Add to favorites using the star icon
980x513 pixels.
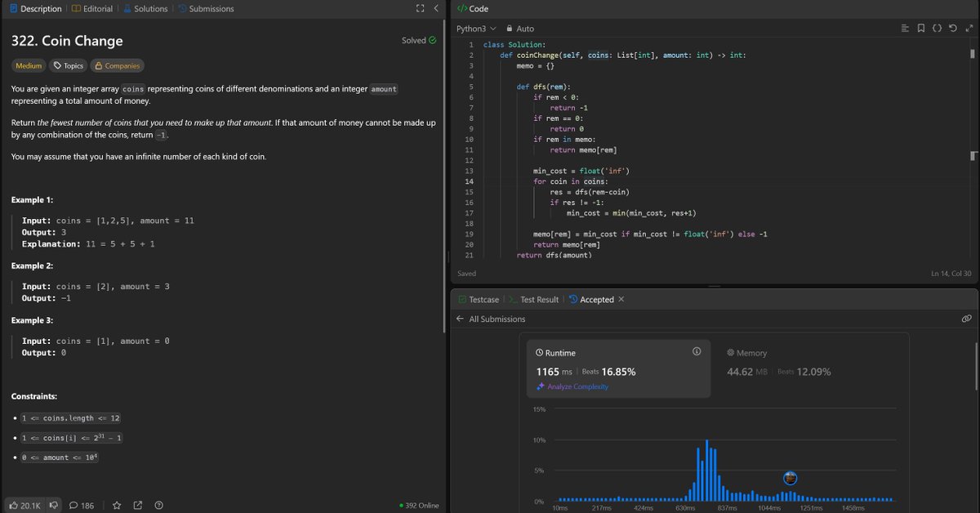(117, 506)
